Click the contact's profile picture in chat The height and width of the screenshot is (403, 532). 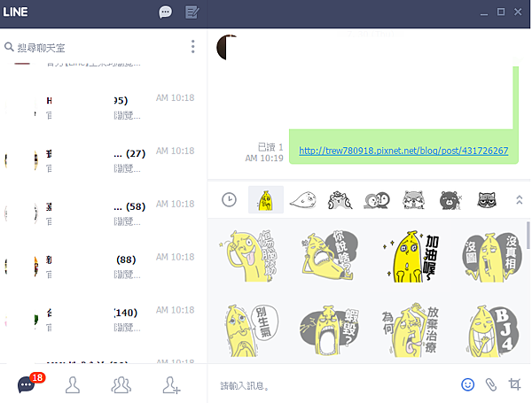227,47
